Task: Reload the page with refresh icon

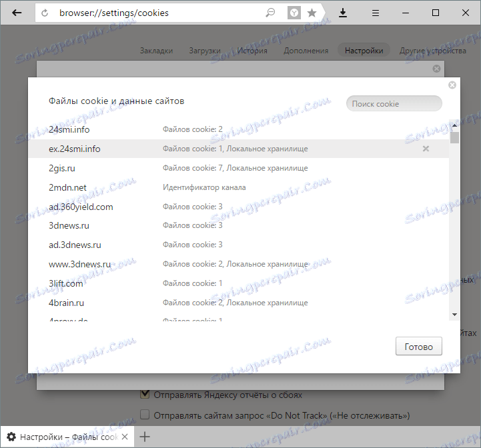Action: pyautogui.click(x=45, y=13)
